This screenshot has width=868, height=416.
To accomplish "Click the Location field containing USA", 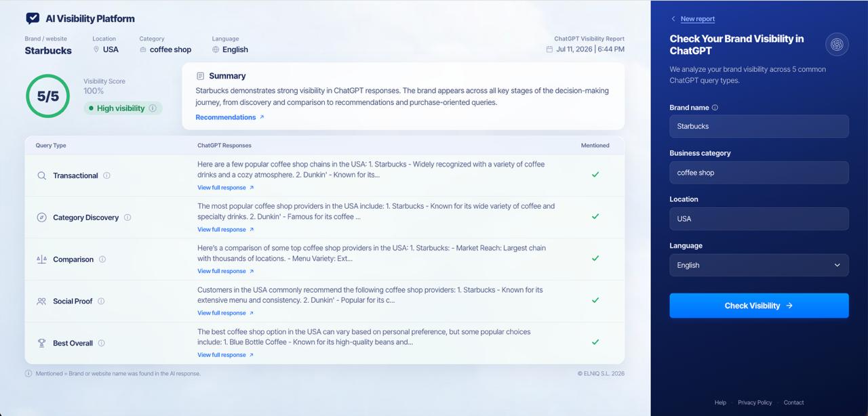I will tap(759, 219).
